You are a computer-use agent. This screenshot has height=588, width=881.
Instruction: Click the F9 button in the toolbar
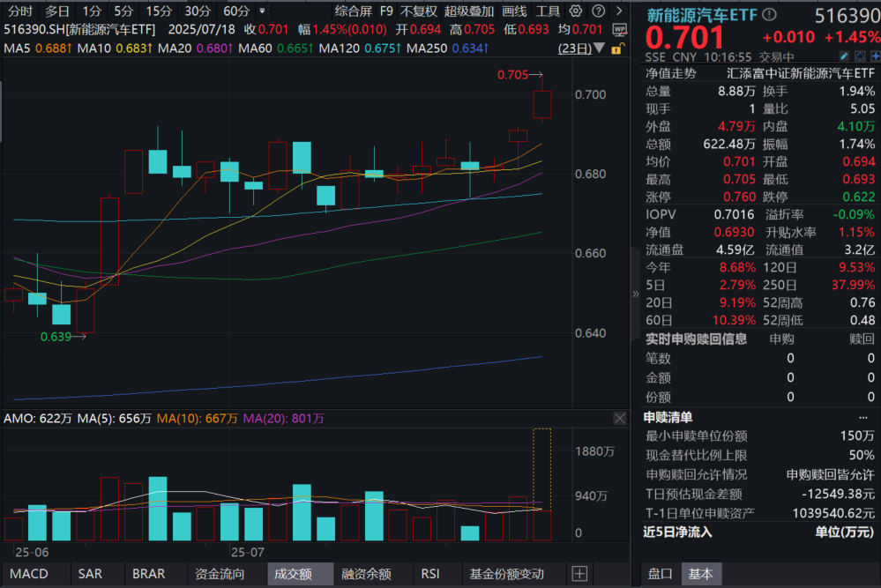click(x=385, y=11)
